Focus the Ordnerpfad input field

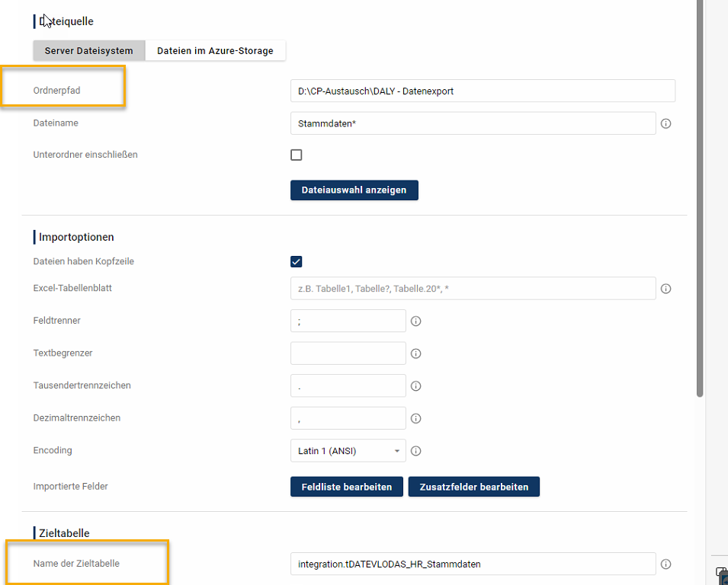point(483,91)
